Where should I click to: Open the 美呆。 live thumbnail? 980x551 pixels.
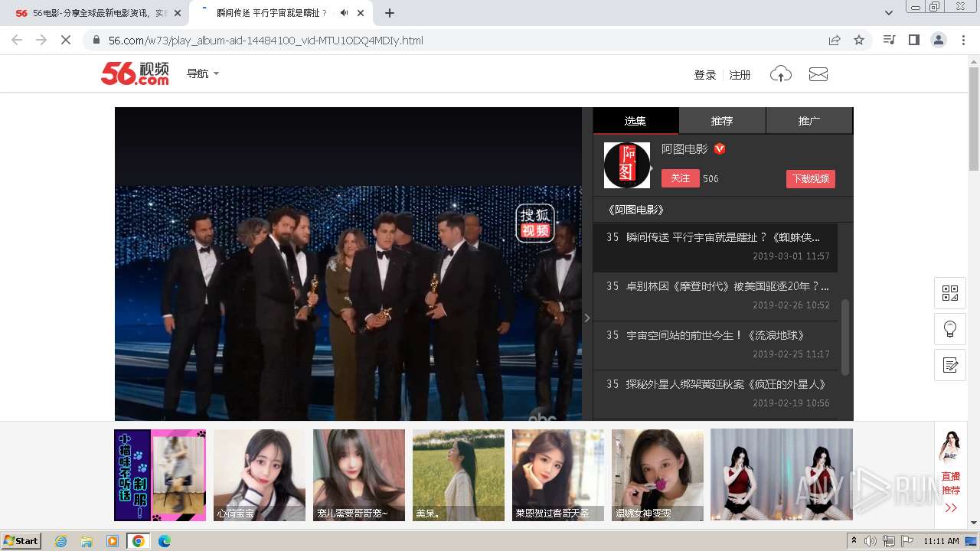point(459,475)
